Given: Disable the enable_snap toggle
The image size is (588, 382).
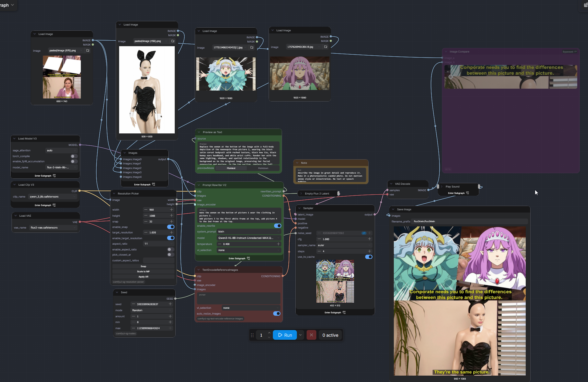Looking at the screenshot, I should point(171,227).
